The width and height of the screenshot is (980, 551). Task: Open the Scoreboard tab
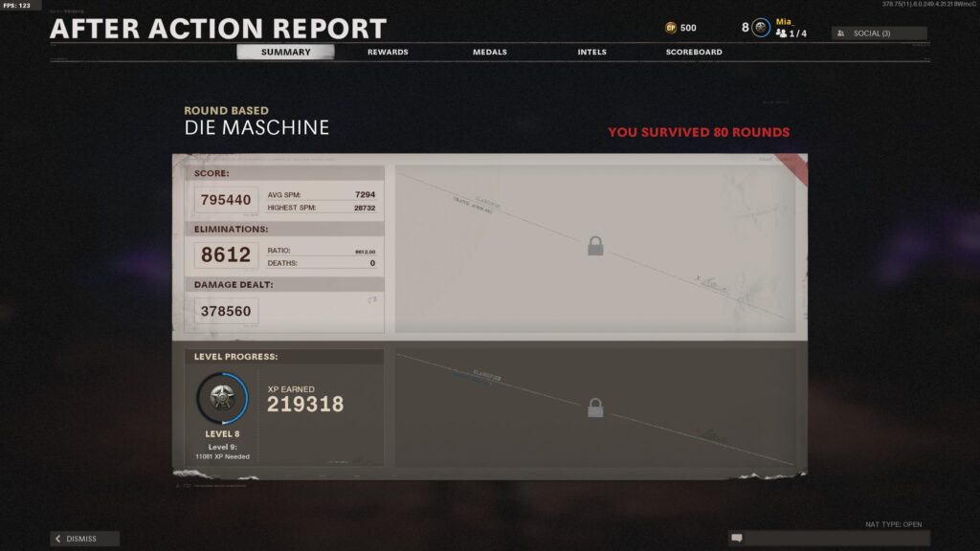(x=694, y=52)
